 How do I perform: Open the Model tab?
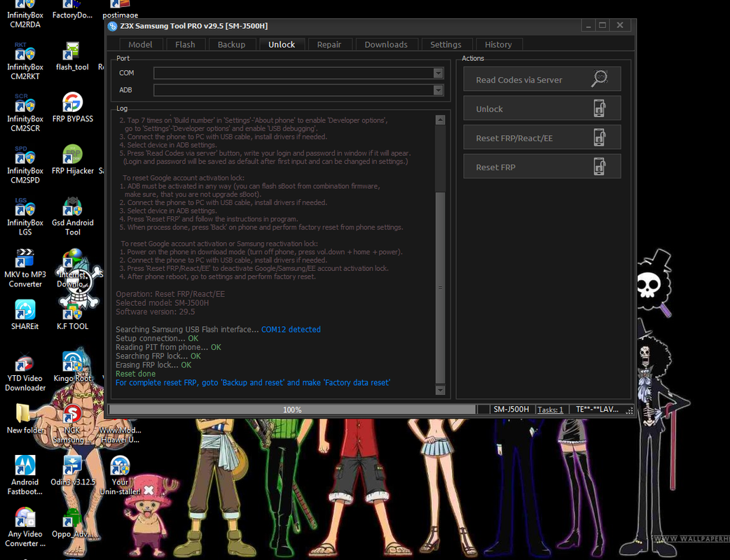click(140, 45)
